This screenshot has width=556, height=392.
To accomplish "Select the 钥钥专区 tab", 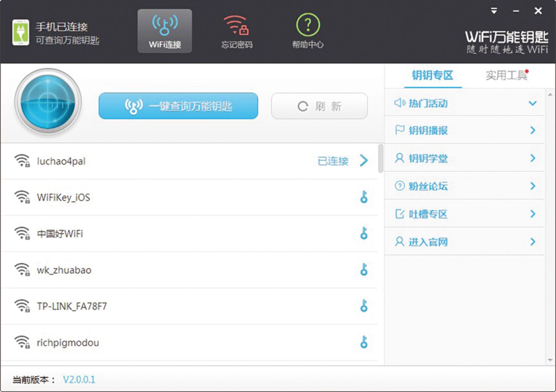I will tap(433, 75).
